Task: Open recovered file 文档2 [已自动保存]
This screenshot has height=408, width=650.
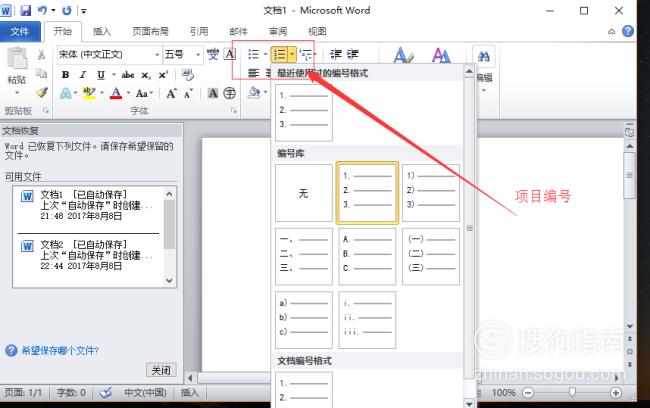Action: 88,255
